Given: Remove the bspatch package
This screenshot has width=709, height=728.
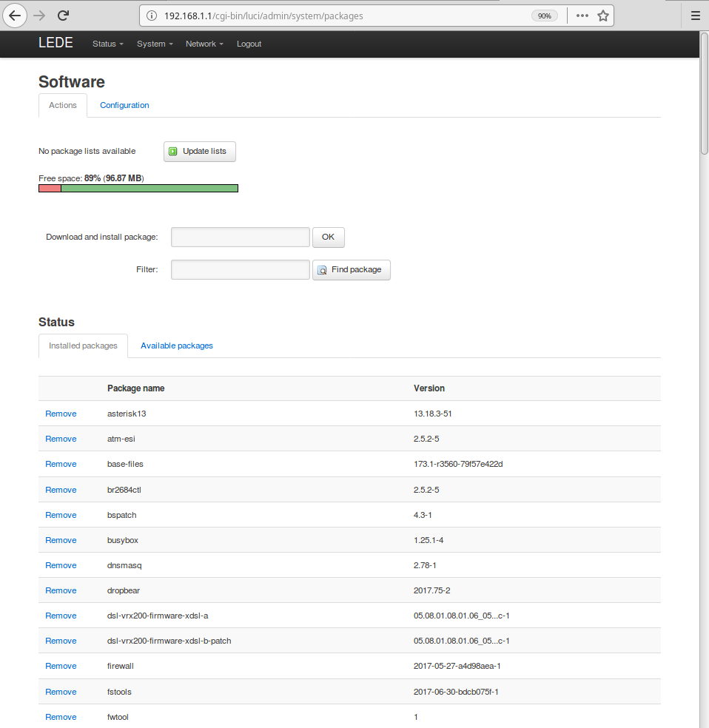Looking at the screenshot, I should point(61,515).
